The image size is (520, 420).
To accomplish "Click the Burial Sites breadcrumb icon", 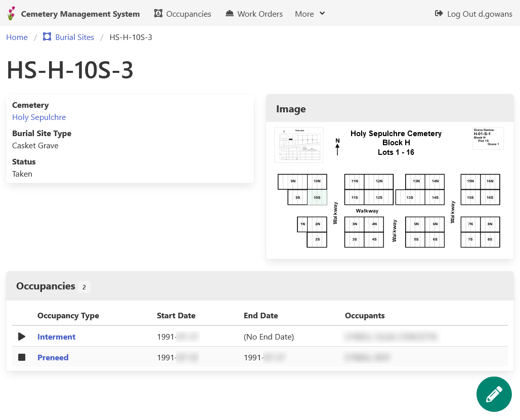I will pos(47,37).
